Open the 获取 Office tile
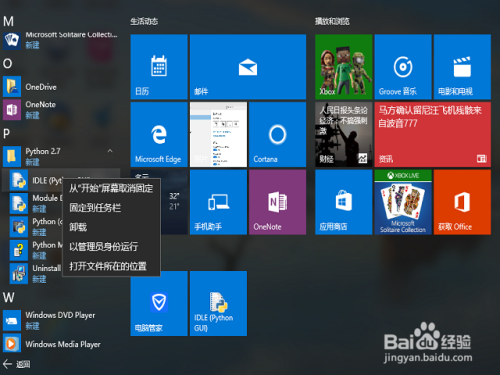This screenshot has width=500, height=375. [x=462, y=202]
